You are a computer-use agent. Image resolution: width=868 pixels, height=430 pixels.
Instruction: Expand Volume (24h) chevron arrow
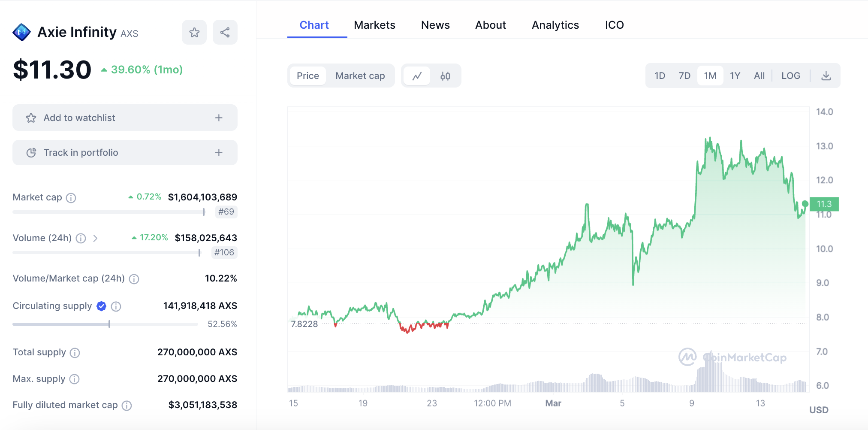pyautogui.click(x=95, y=238)
